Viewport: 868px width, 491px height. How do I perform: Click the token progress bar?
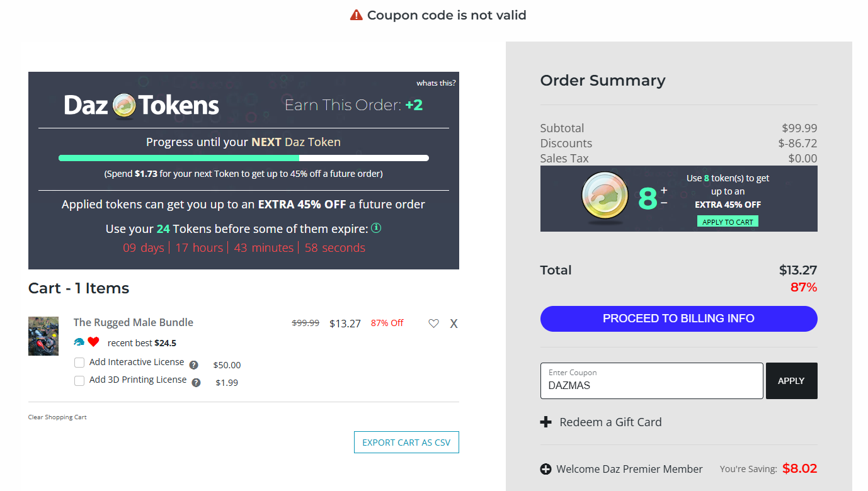(x=243, y=158)
